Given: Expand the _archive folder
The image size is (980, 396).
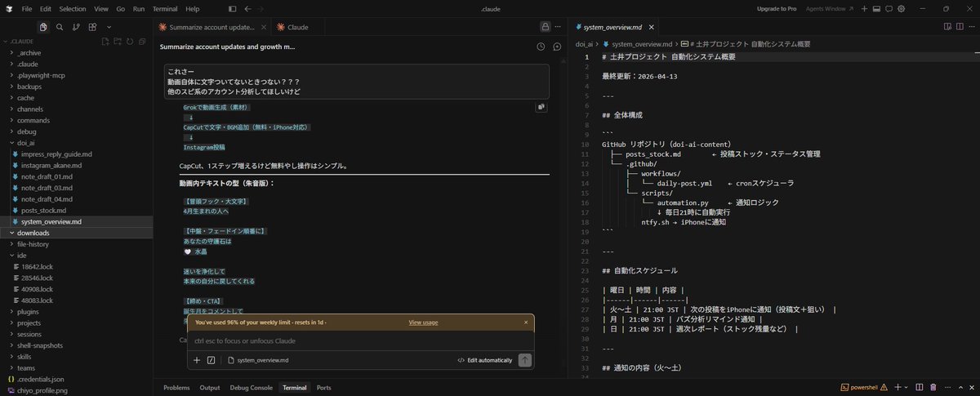Looking at the screenshot, I should (x=77, y=52).
